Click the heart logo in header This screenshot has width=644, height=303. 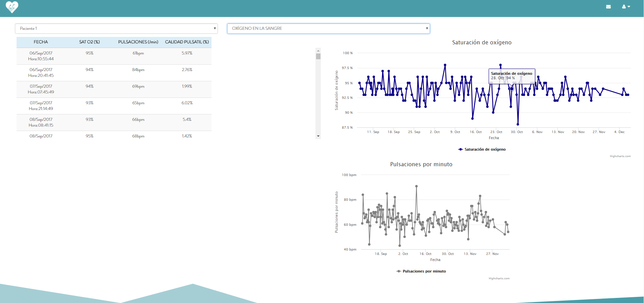click(12, 7)
